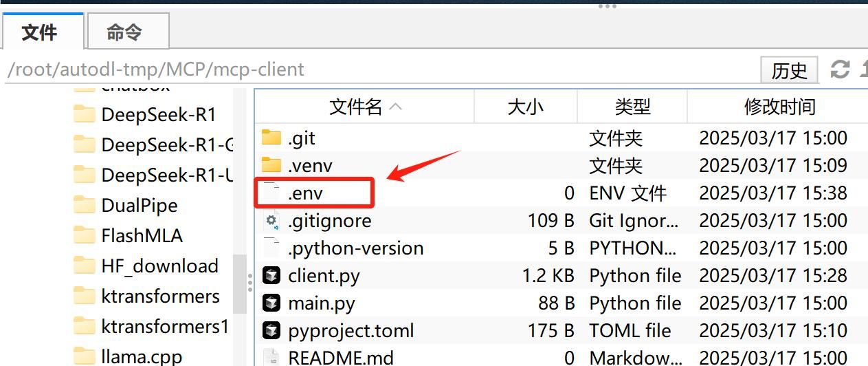
Task: Click the 2025/03/17 15:38 modified time
Action: tap(773, 193)
